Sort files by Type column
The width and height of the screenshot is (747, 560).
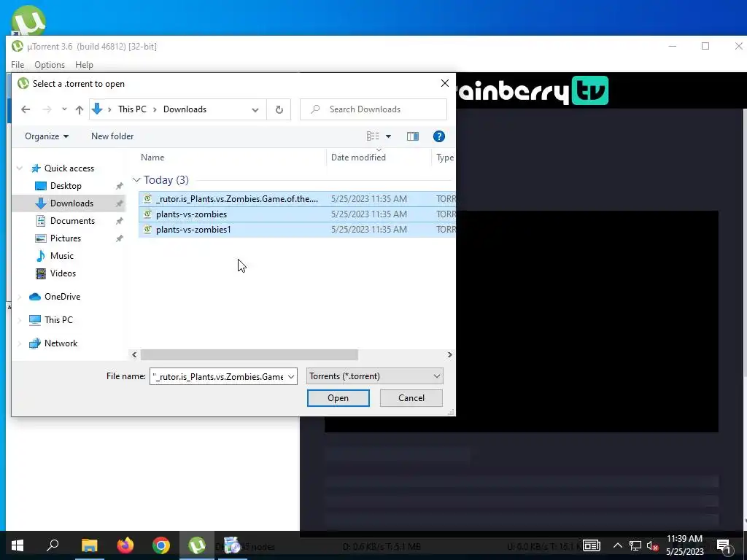[x=445, y=157]
